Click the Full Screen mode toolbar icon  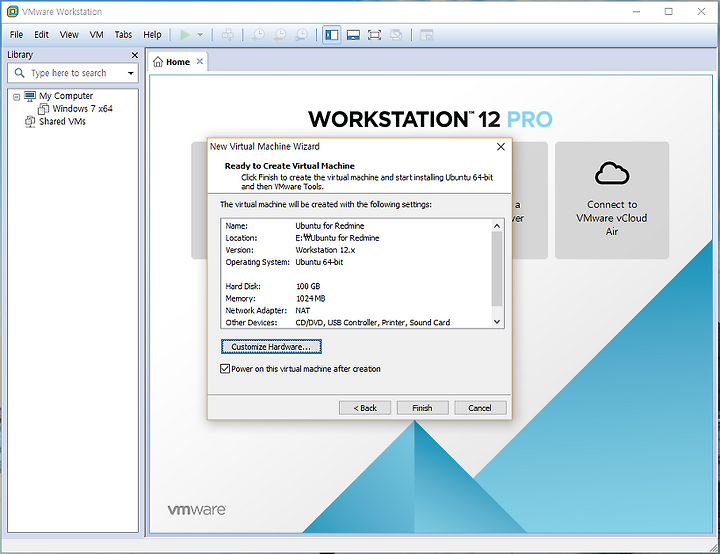[375, 35]
